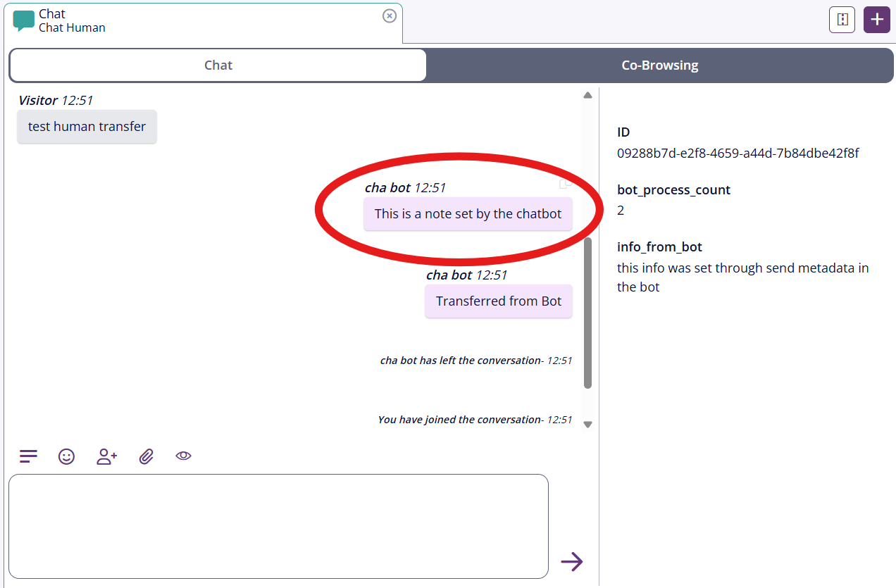
Task: Select the "This is a note set by the chatbot" bubble
Action: (x=468, y=214)
